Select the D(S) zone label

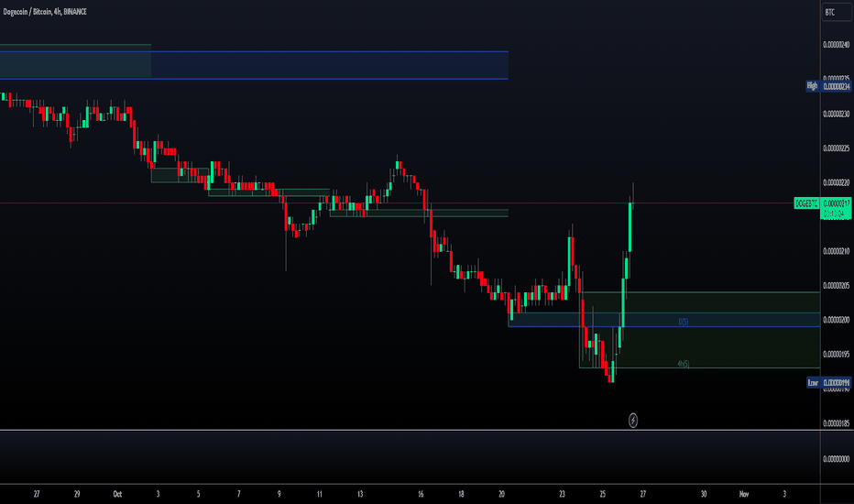pyautogui.click(x=683, y=322)
